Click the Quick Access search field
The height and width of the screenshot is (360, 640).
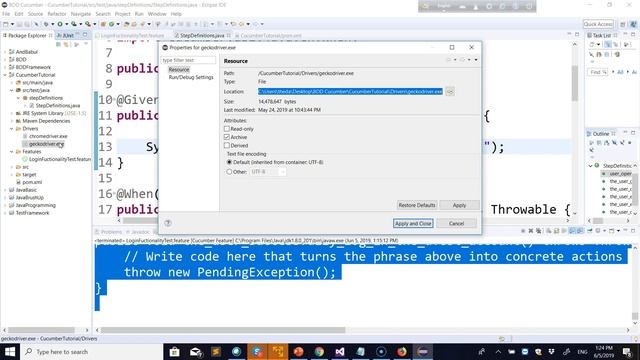point(598,24)
